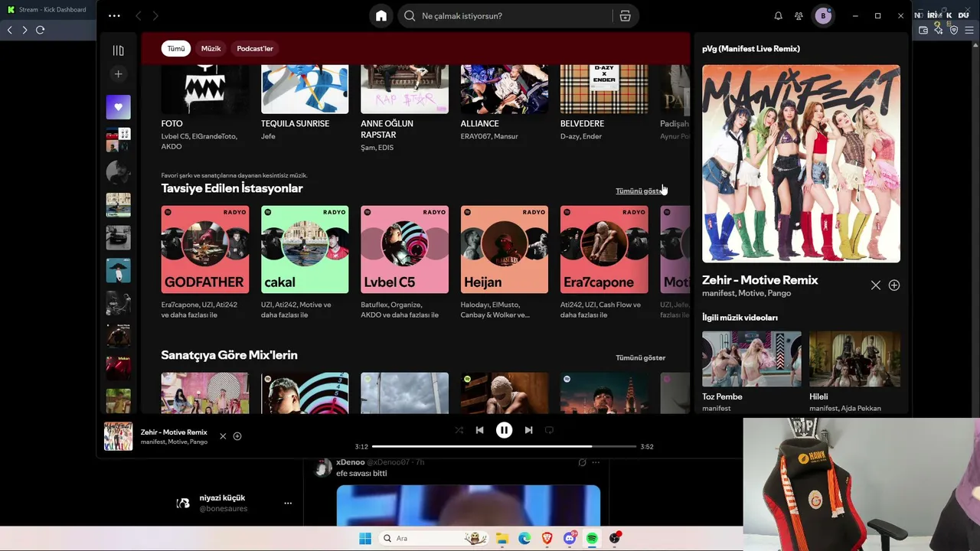Open the GODFATHER radio station
Image resolution: width=980 pixels, height=551 pixels.
205,262
